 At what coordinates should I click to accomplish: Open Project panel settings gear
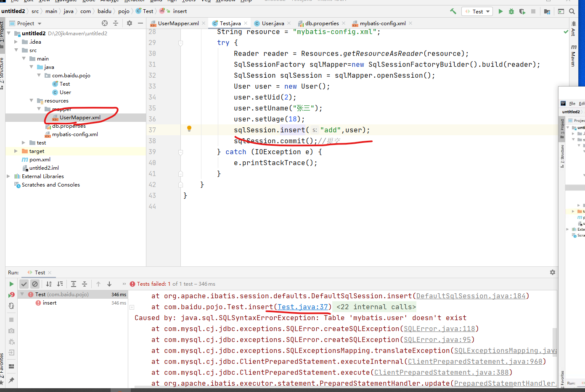130,23
